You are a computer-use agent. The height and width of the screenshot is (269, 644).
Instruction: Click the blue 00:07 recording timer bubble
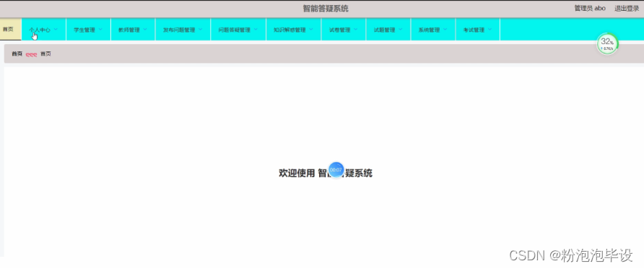[x=336, y=170]
